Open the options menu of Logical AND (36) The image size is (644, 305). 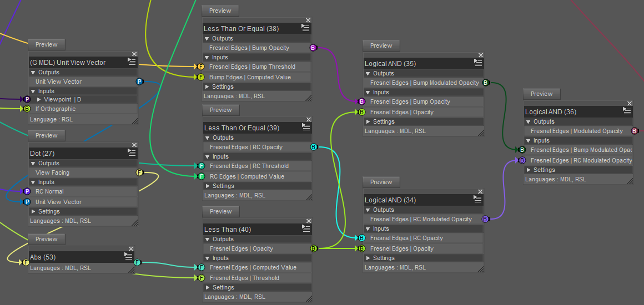[627, 111]
